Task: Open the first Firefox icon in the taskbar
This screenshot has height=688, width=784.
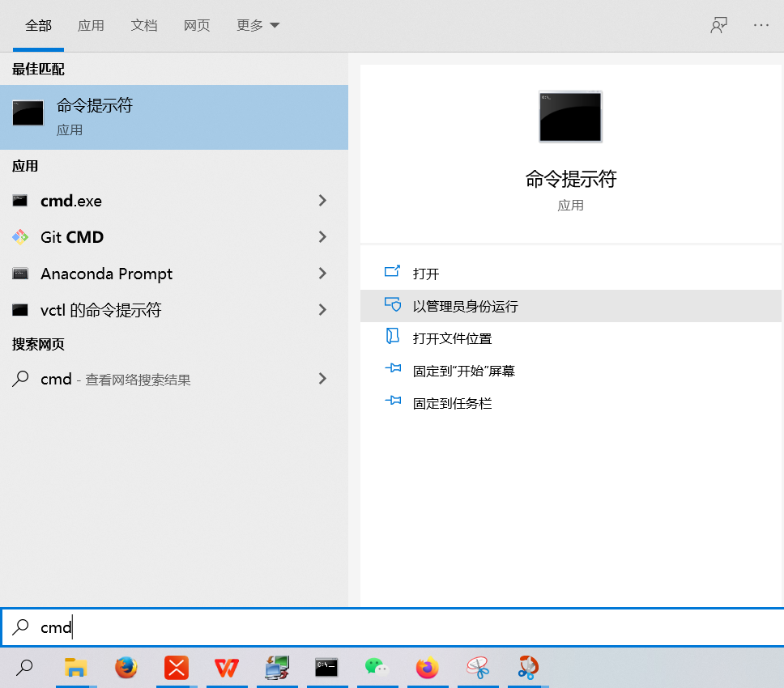Action: (x=126, y=668)
